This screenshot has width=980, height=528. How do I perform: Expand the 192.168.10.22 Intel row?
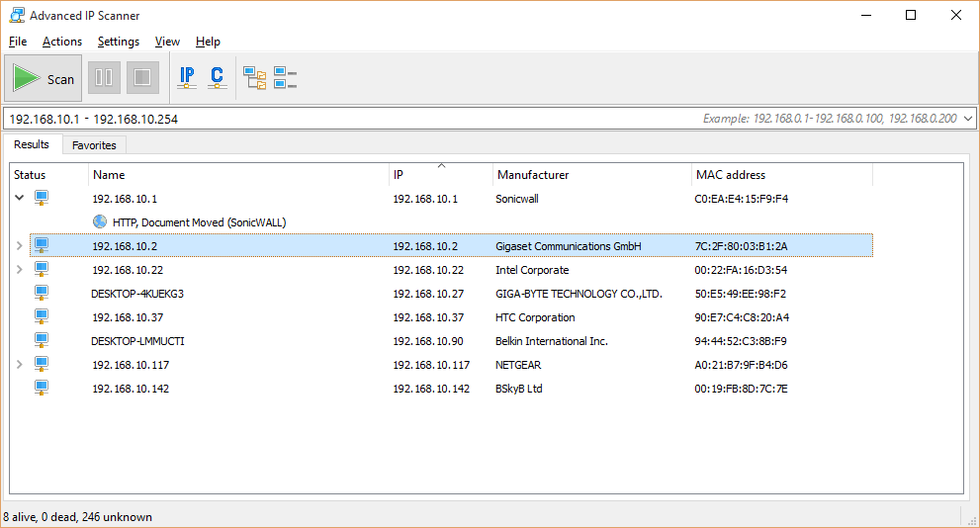pyautogui.click(x=20, y=269)
